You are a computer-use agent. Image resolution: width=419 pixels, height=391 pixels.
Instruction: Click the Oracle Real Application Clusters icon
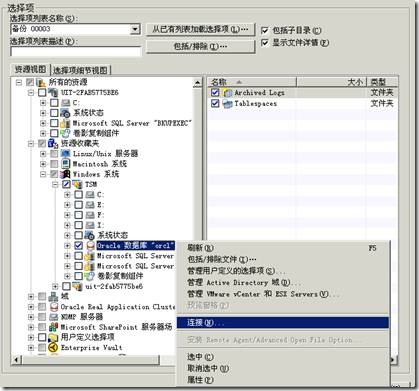53,307
